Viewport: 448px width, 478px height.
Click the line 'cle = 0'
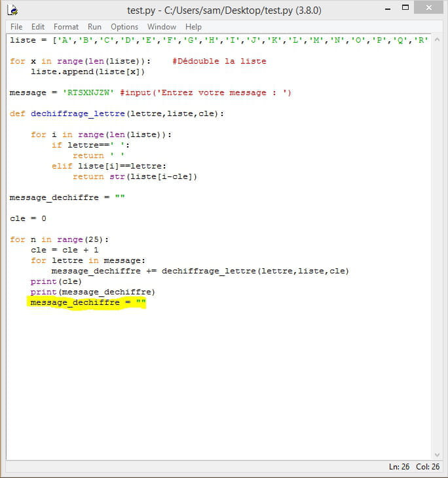tap(28, 218)
